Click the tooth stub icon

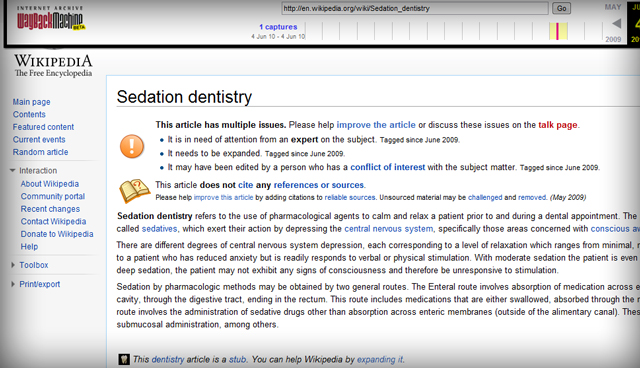[x=124, y=359]
